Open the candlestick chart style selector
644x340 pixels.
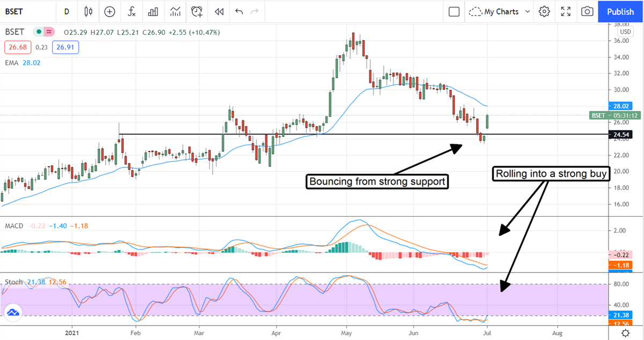(89, 11)
